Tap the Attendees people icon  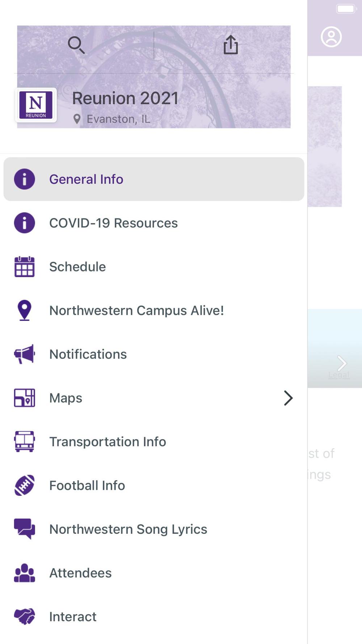(x=25, y=573)
